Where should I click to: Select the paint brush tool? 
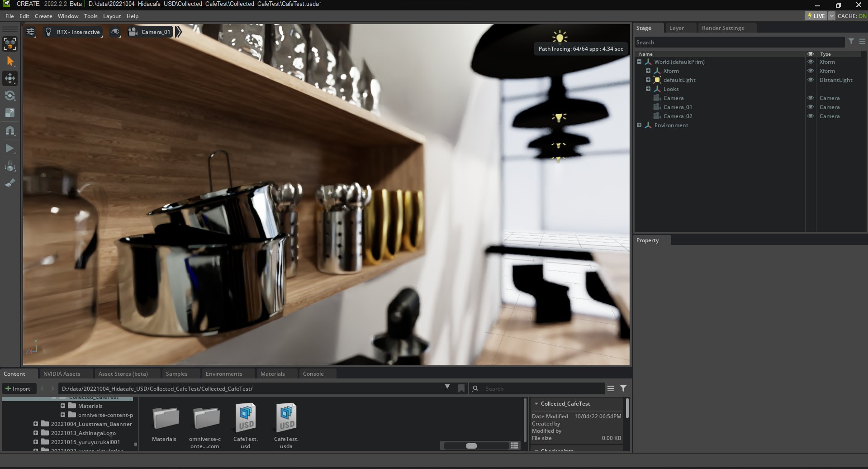pos(10,183)
